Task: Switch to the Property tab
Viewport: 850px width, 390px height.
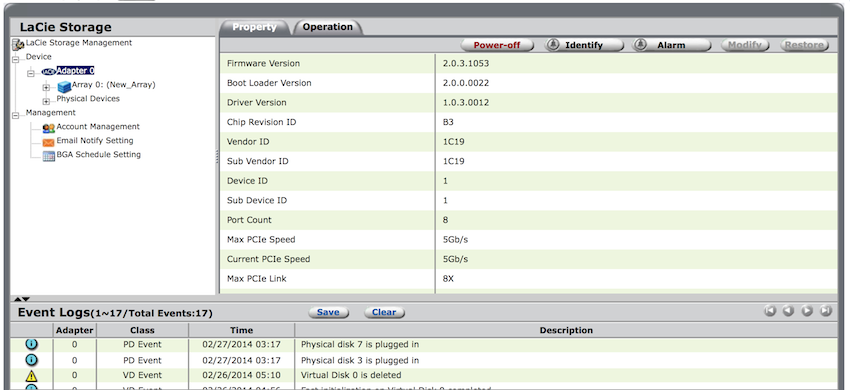Action: tap(254, 27)
